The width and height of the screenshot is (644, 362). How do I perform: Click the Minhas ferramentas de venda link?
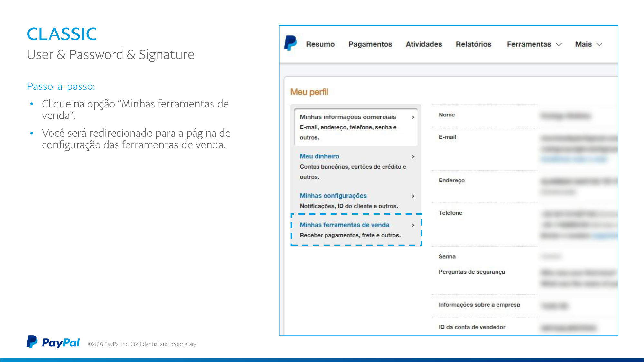pyautogui.click(x=344, y=225)
